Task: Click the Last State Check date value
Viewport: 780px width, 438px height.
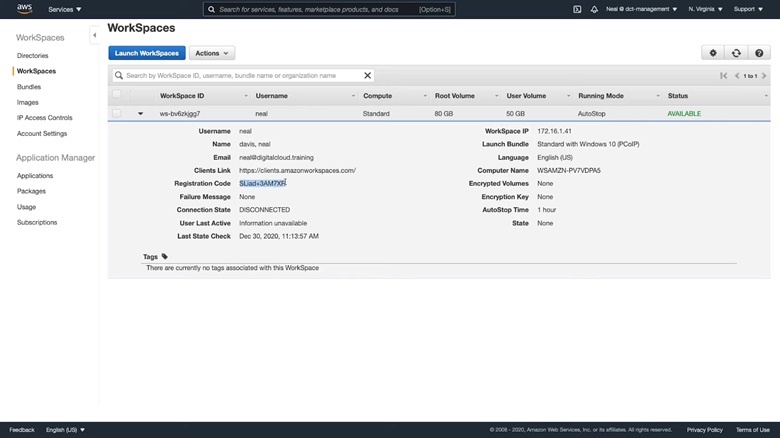Action: tap(279, 236)
